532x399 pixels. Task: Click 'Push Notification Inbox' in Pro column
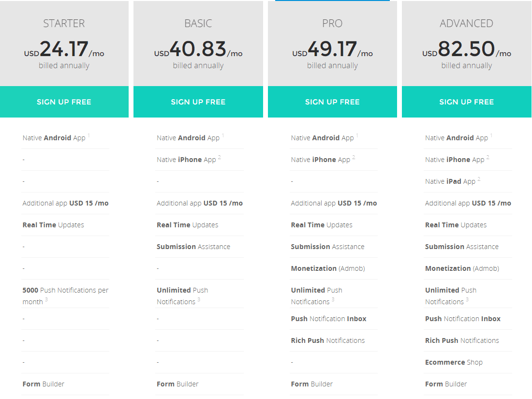click(x=328, y=319)
